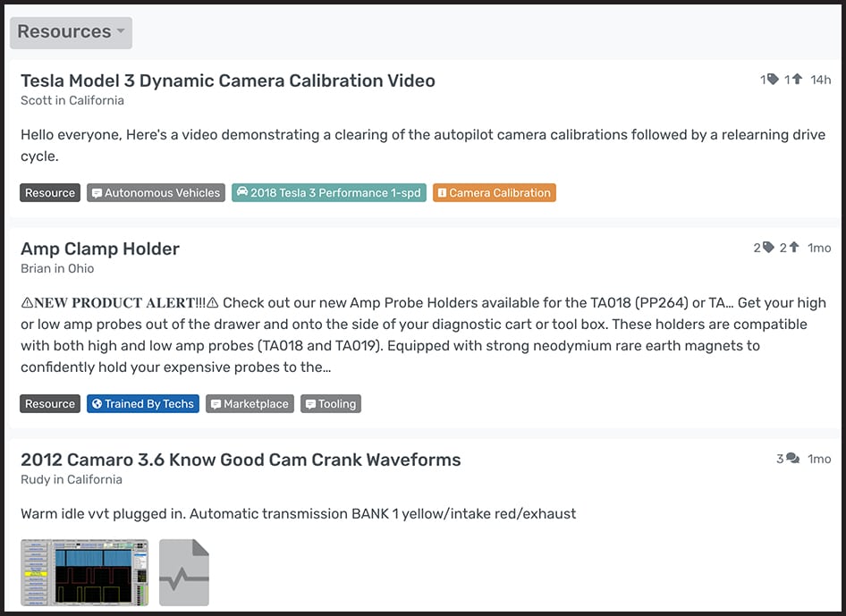Click Resource tag under Amp Clamp Holder

point(50,403)
